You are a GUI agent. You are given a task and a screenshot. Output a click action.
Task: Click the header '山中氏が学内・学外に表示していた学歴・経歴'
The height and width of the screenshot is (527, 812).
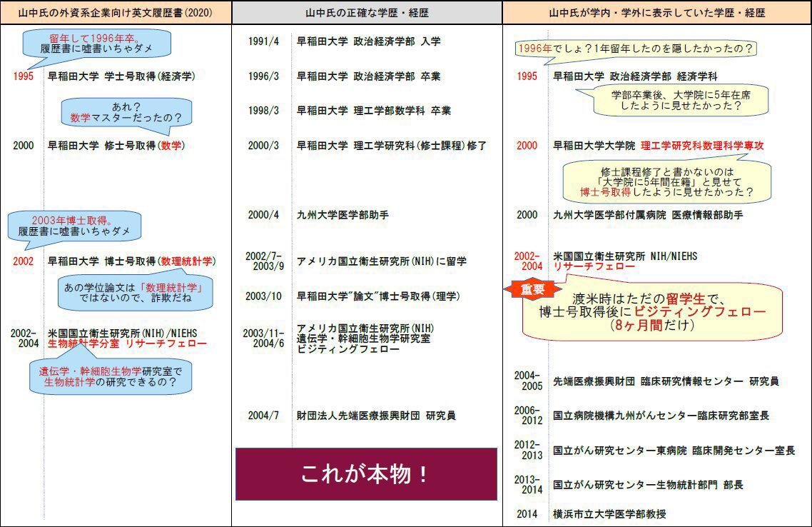tap(657, 12)
